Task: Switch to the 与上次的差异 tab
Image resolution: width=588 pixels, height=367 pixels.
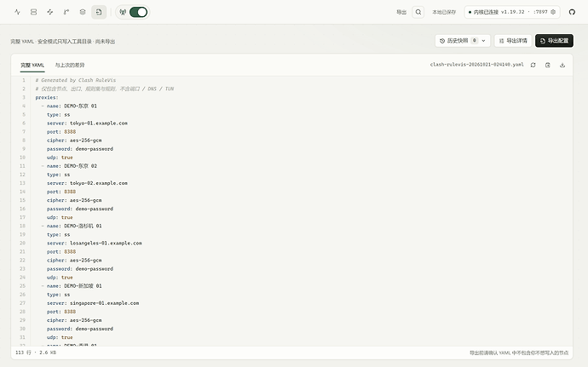Action: click(x=70, y=65)
